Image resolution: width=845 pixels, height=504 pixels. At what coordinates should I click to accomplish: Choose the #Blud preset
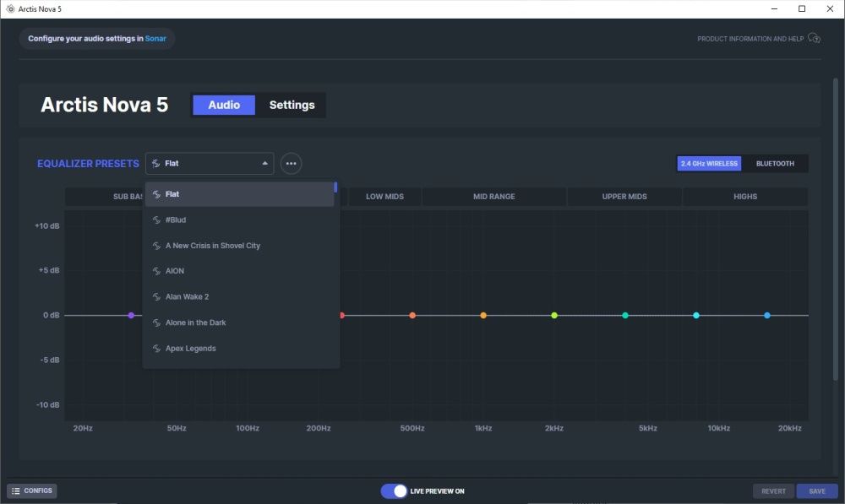[x=239, y=219]
